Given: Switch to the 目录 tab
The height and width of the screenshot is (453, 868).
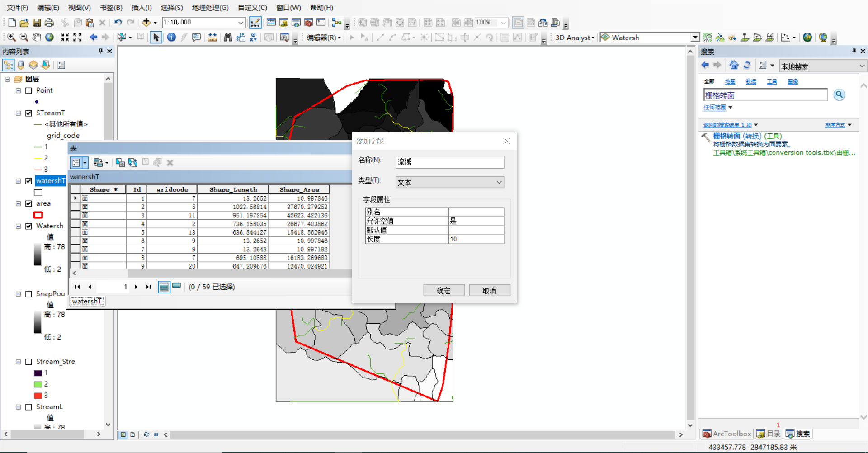Looking at the screenshot, I should 769,434.
